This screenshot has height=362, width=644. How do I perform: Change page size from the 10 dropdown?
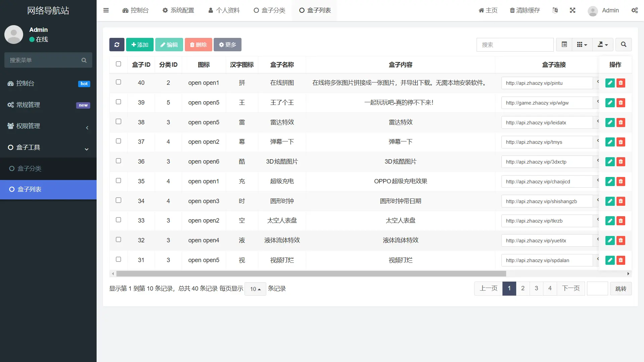point(255,289)
